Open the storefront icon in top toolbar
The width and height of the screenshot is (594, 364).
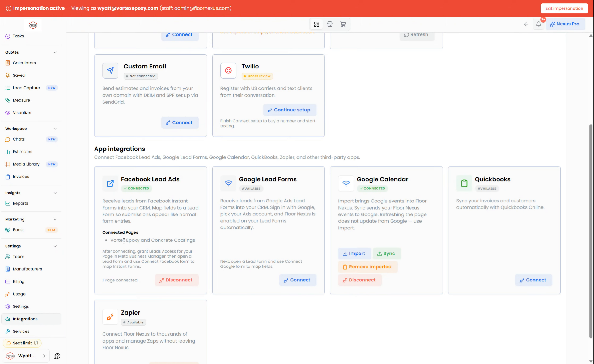point(330,24)
